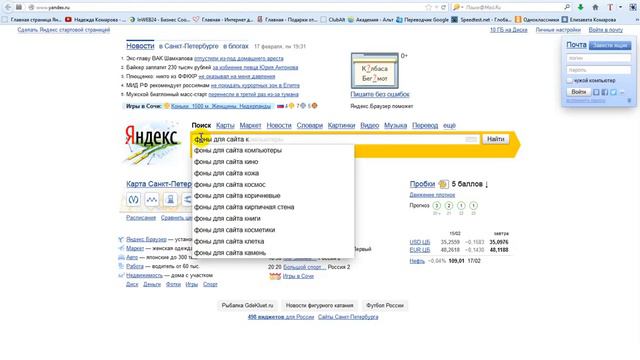Click the YouTube bookmark Надежда Комарова
Viewport: 640px width, 360px height.
96,19
